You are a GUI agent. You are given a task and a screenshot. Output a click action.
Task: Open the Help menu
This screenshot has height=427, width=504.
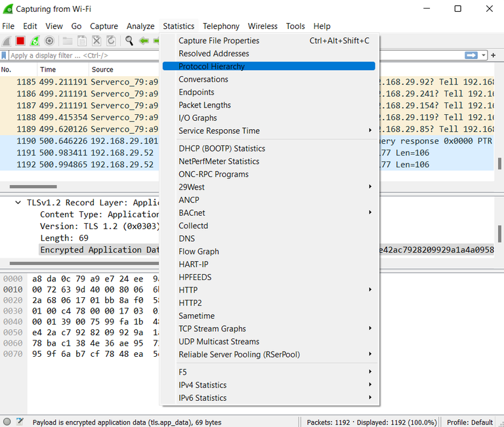point(322,26)
